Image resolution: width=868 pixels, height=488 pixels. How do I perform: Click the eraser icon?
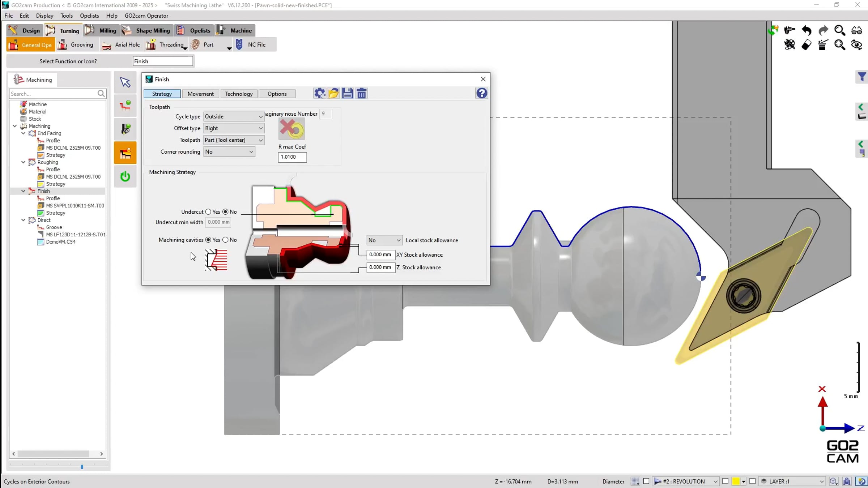(806, 45)
